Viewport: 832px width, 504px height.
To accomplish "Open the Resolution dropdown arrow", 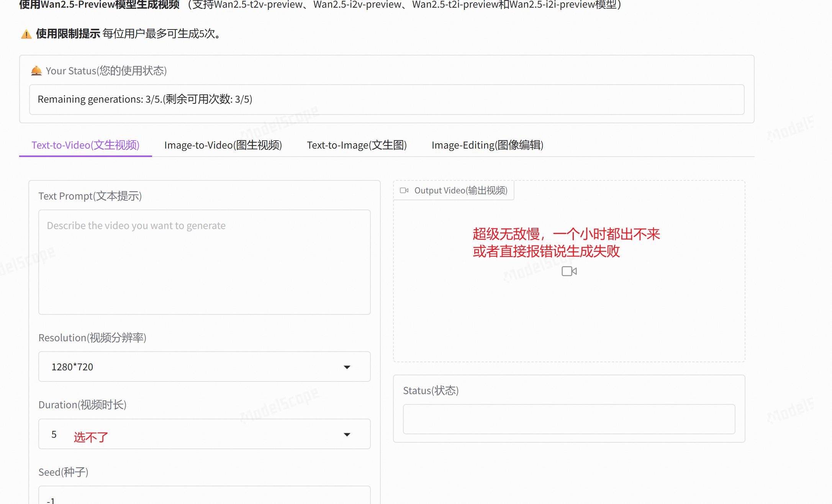I will (x=347, y=367).
